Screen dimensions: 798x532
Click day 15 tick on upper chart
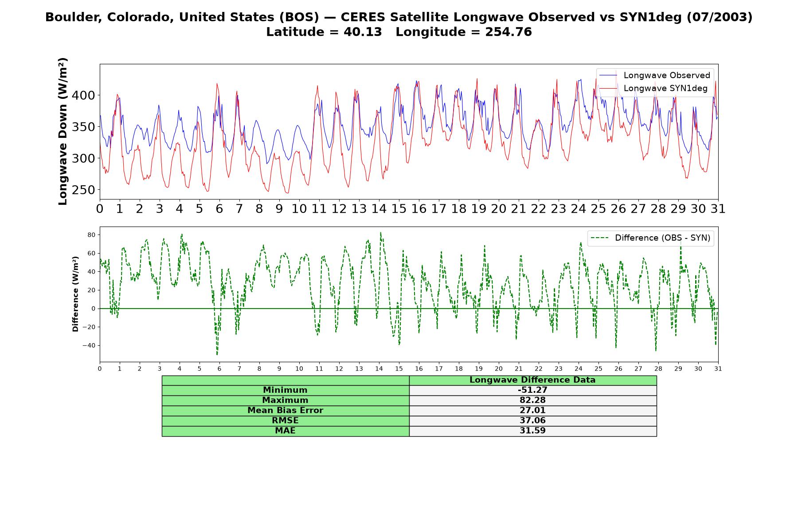tap(399, 209)
